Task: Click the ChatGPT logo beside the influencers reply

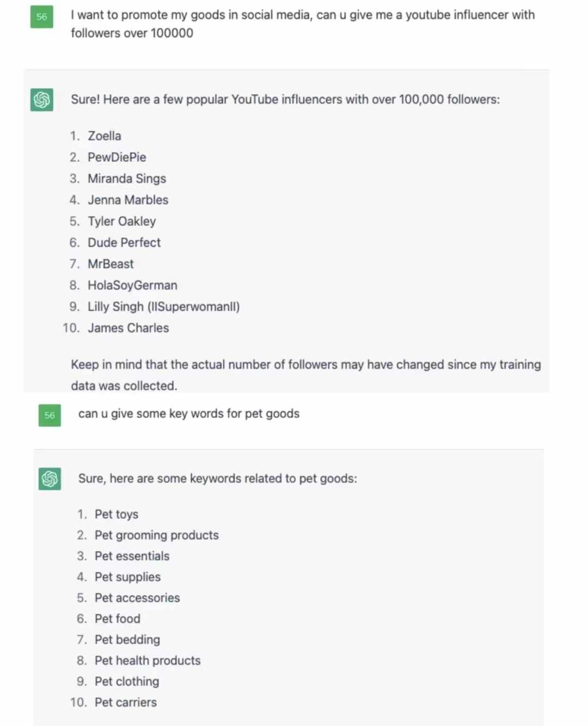Action: point(42,100)
